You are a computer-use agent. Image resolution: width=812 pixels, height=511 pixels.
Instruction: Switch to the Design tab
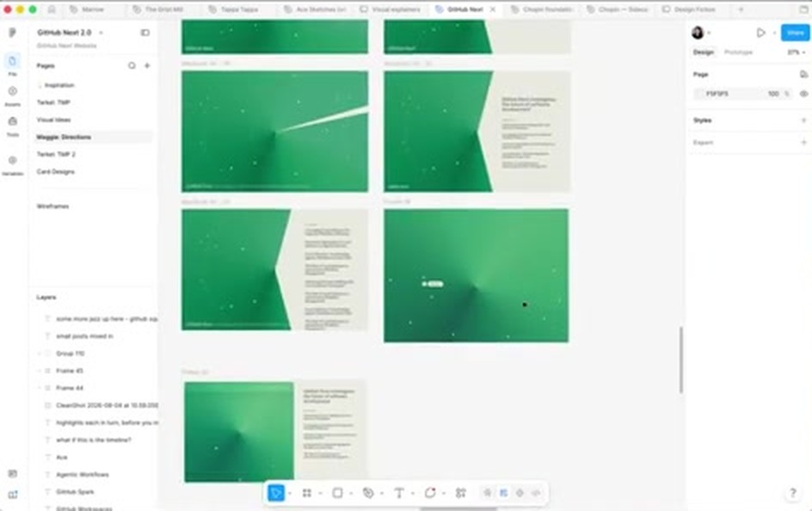pos(704,52)
